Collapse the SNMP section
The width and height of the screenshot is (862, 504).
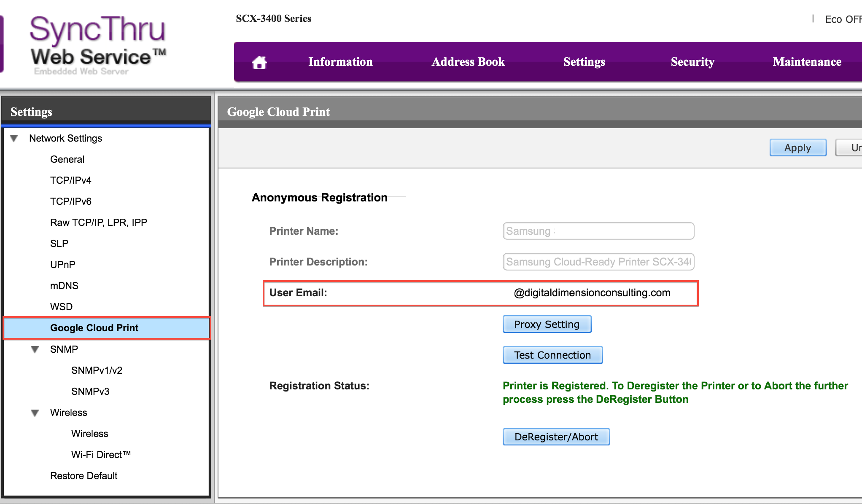(35, 349)
